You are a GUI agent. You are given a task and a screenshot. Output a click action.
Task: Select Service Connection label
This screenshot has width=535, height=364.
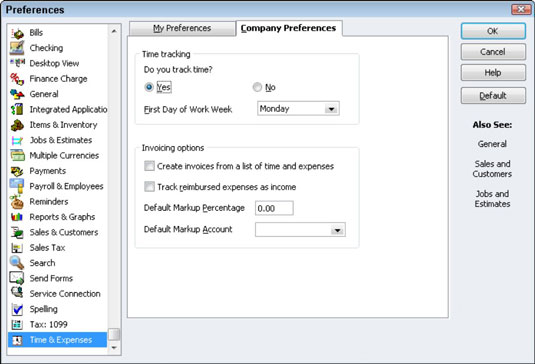pyautogui.click(x=65, y=294)
